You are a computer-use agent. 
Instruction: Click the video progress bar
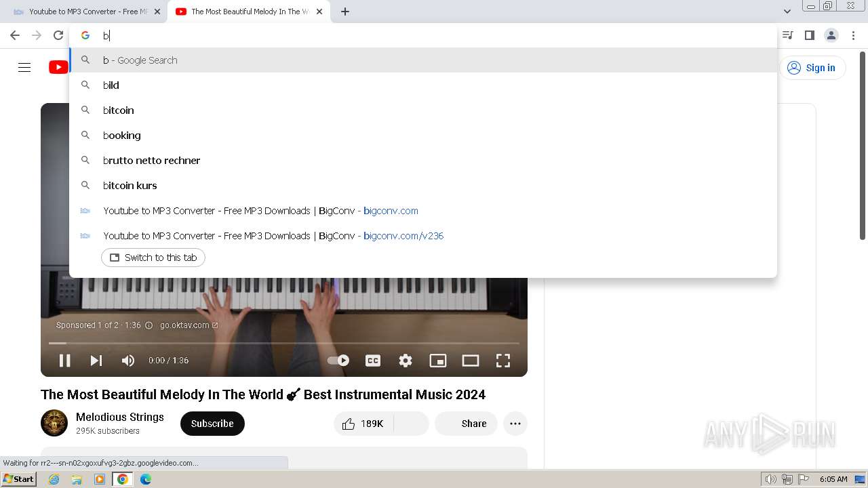[x=284, y=344]
